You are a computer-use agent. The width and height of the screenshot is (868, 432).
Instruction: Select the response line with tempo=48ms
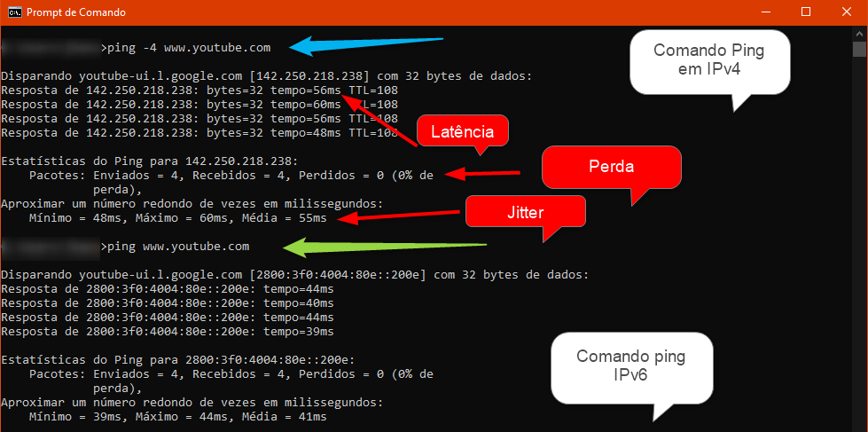point(199,133)
